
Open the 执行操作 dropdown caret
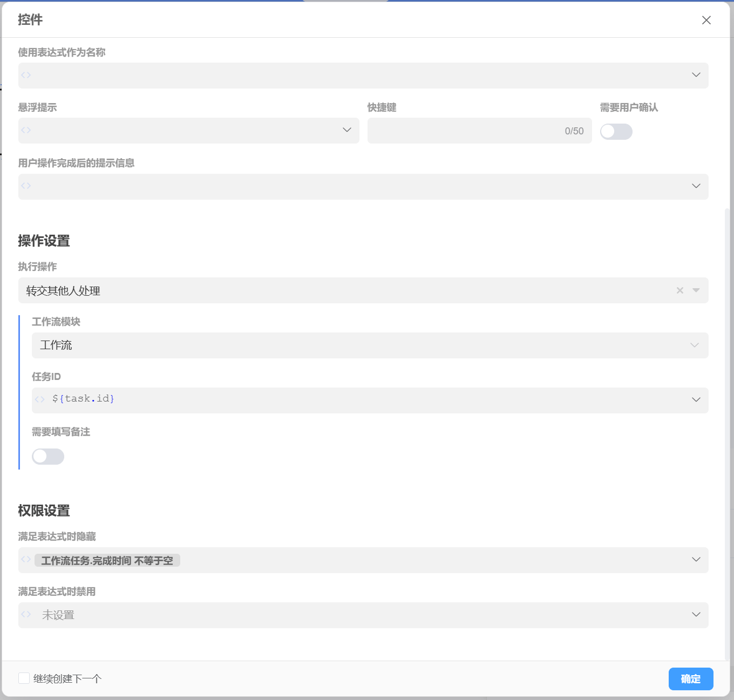[x=696, y=290]
